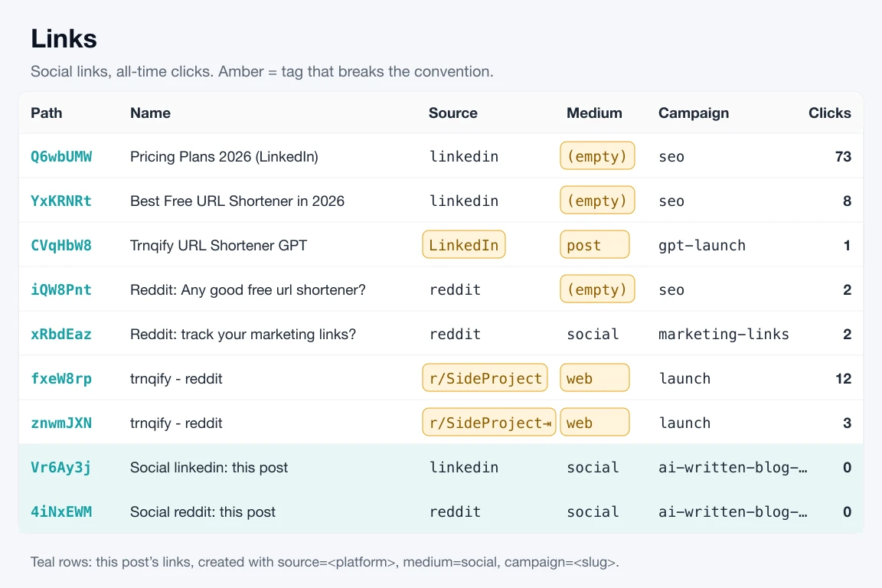Click the "seo" campaign in iQW8Pnt row
The height and width of the screenshot is (588, 882).
coord(671,290)
